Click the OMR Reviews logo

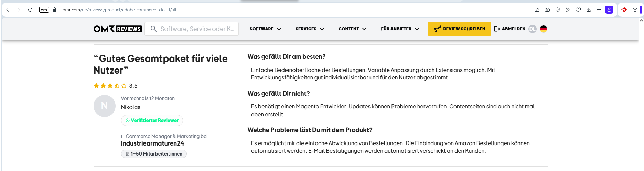[x=117, y=29]
